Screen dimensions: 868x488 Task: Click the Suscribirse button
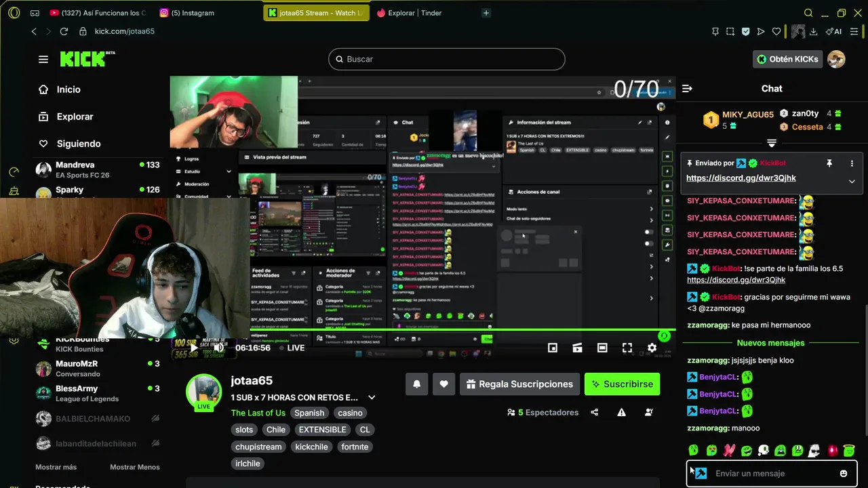click(622, 384)
